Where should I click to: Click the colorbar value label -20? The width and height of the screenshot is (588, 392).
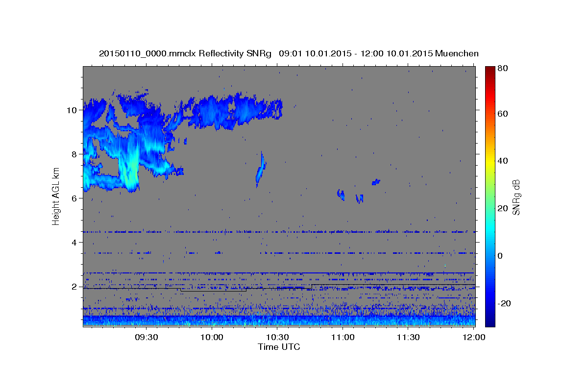click(x=504, y=303)
